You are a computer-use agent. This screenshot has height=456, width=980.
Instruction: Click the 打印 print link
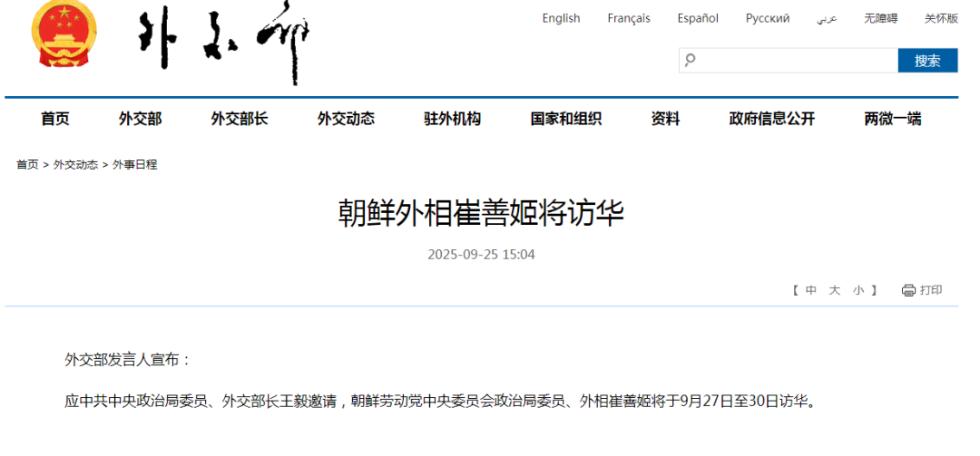[x=931, y=290]
